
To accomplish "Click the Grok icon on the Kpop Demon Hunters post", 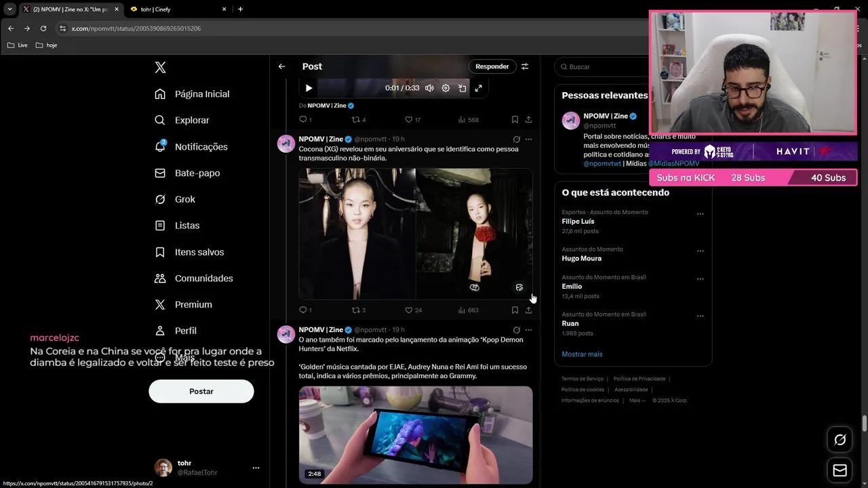I will (x=516, y=329).
